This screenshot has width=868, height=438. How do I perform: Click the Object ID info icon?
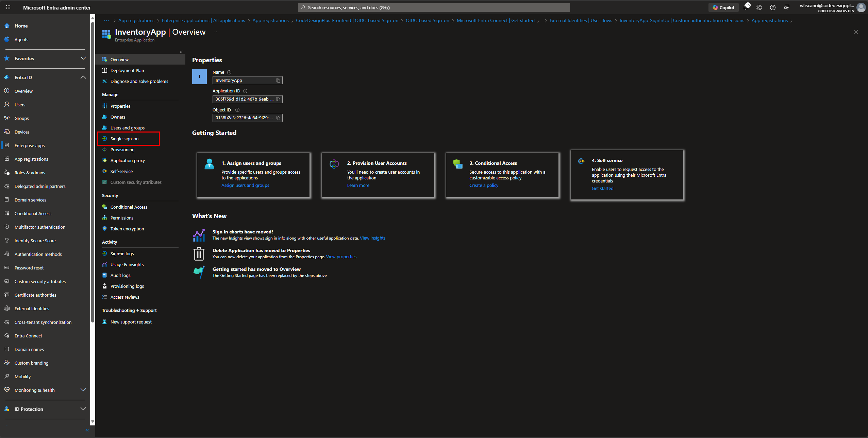point(237,110)
